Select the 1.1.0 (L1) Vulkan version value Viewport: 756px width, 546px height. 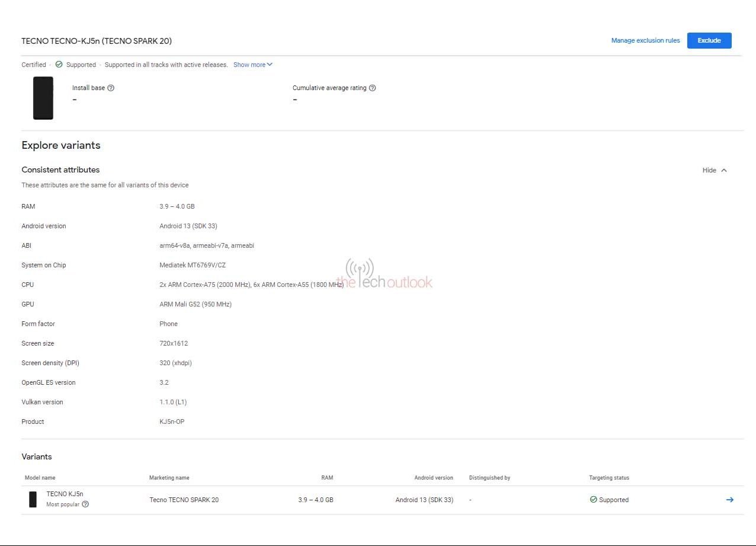pos(173,402)
